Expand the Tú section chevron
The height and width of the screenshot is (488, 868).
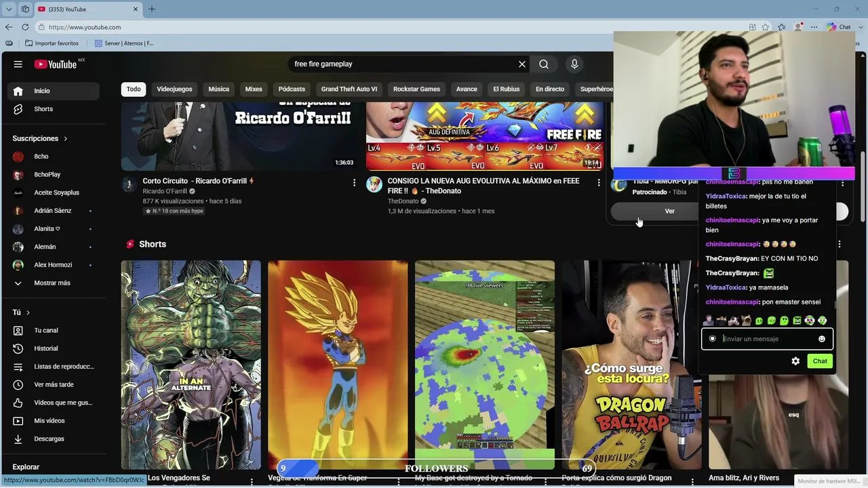click(x=28, y=312)
